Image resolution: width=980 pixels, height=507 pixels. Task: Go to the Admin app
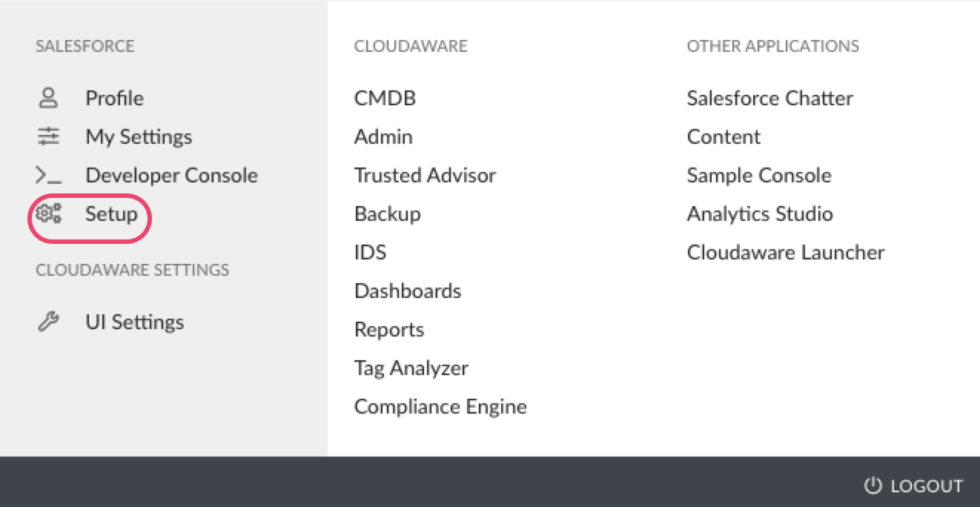tap(383, 136)
